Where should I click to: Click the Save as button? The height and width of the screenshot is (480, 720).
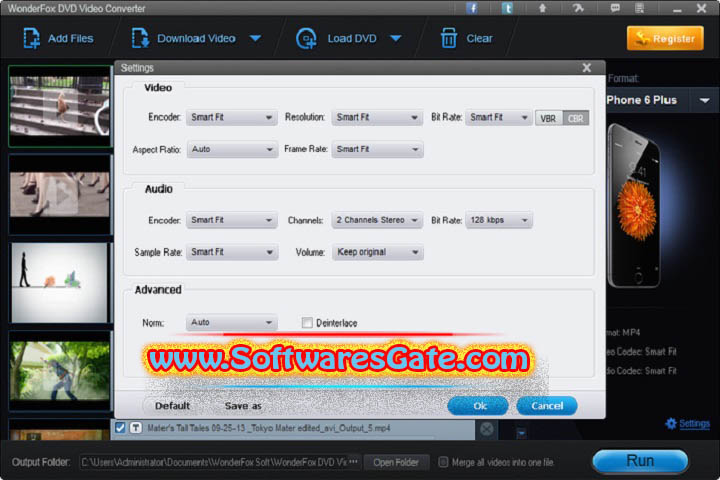tap(243, 406)
